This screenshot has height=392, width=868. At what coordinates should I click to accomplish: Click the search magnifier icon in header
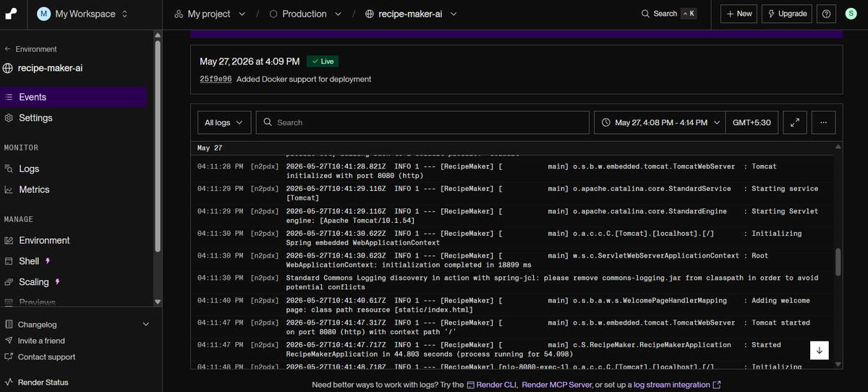(x=645, y=14)
